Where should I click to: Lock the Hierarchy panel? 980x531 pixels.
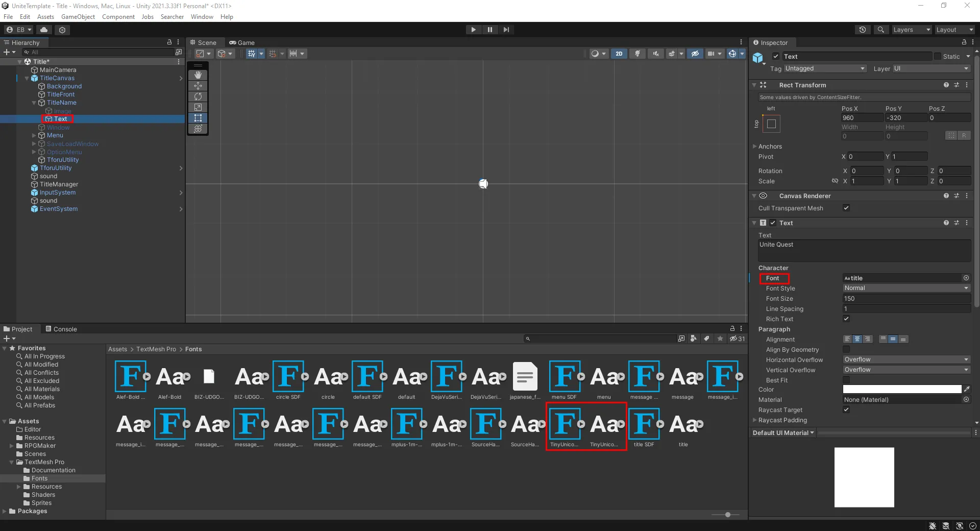(169, 42)
